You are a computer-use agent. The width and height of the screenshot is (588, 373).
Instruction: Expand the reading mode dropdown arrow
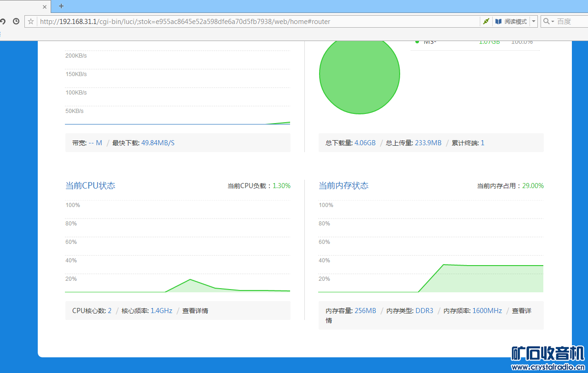coord(534,21)
